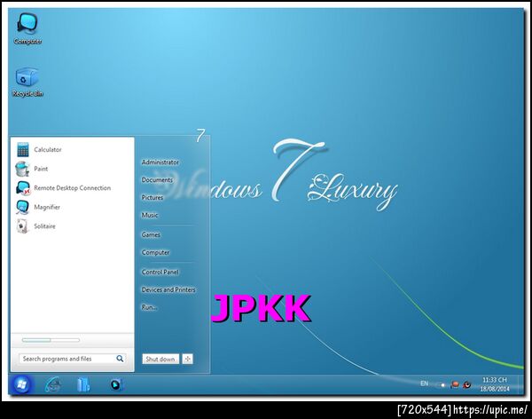The image size is (532, 419).
Task: Click the search magnifying glass icon
Action: (x=120, y=359)
